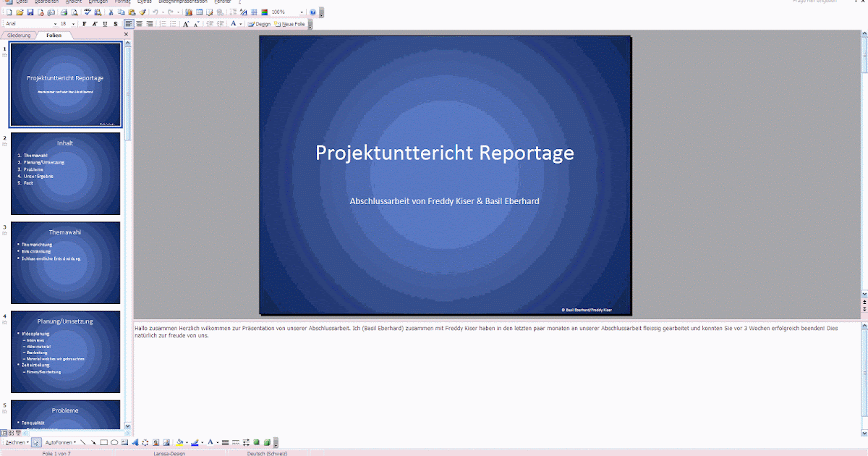
Task: Insert WordArt from the drawing toolbar
Action: click(x=135, y=442)
